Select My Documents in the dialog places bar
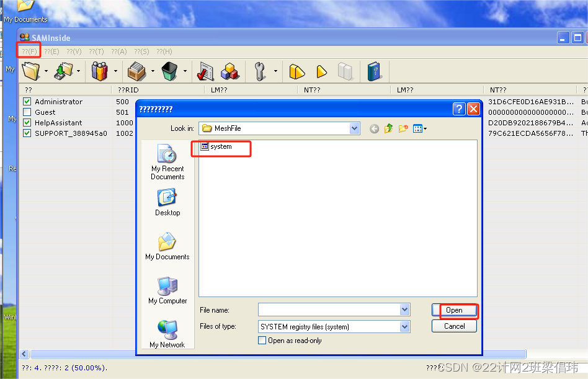588x379 pixels. click(x=167, y=246)
